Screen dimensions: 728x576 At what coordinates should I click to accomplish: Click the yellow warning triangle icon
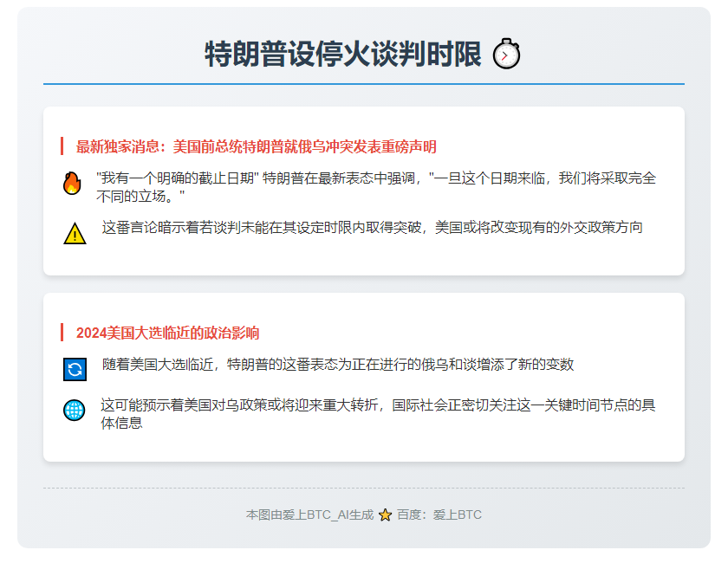(x=75, y=233)
